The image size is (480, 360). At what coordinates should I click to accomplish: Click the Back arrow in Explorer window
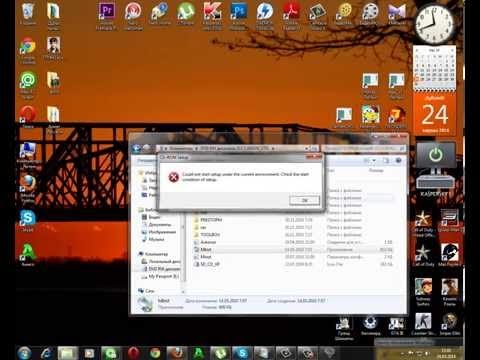136,148
